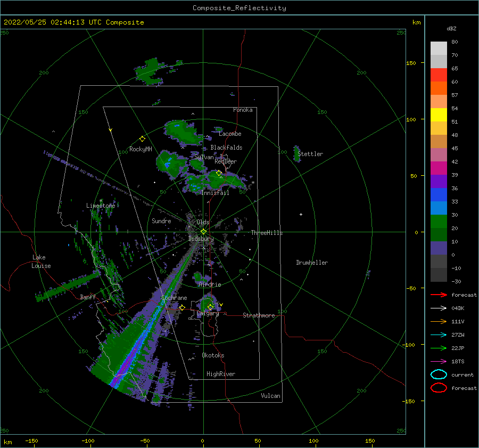Click the Composite_Reflectivity title
479x448 pixels.
(x=240, y=8)
